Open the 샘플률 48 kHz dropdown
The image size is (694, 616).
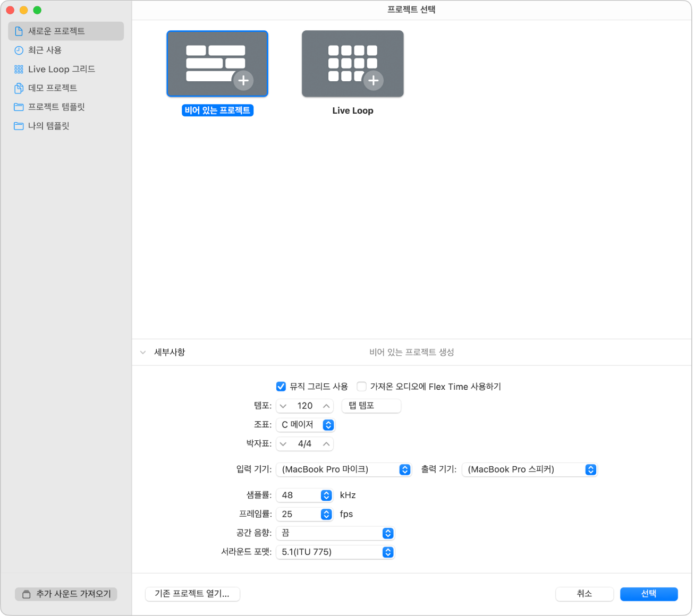click(x=305, y=495)
